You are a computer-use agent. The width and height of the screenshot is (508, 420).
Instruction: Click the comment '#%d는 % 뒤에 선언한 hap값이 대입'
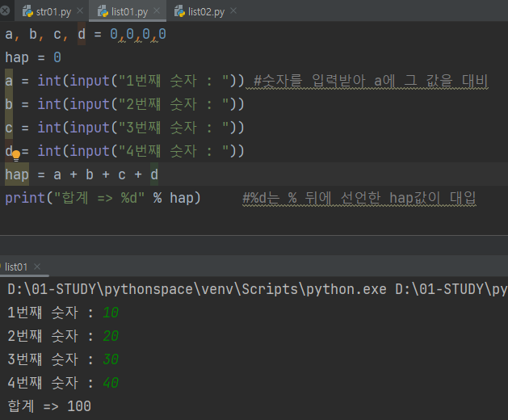coord(359,198)
